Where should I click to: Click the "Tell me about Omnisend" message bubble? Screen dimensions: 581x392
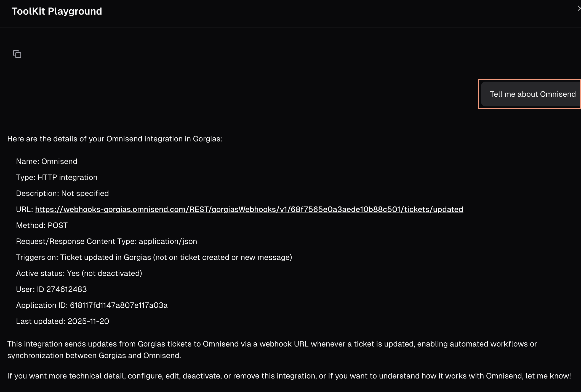tap(532, 94)
